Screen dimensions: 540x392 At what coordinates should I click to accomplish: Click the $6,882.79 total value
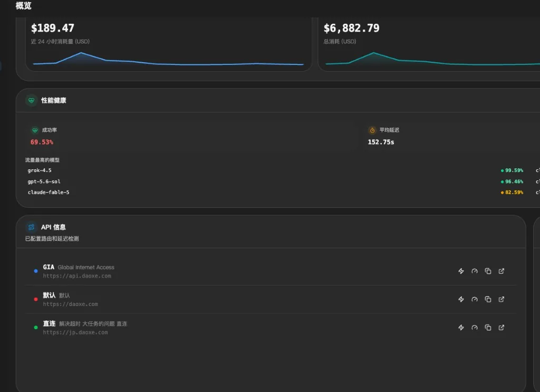coord(351,28)
